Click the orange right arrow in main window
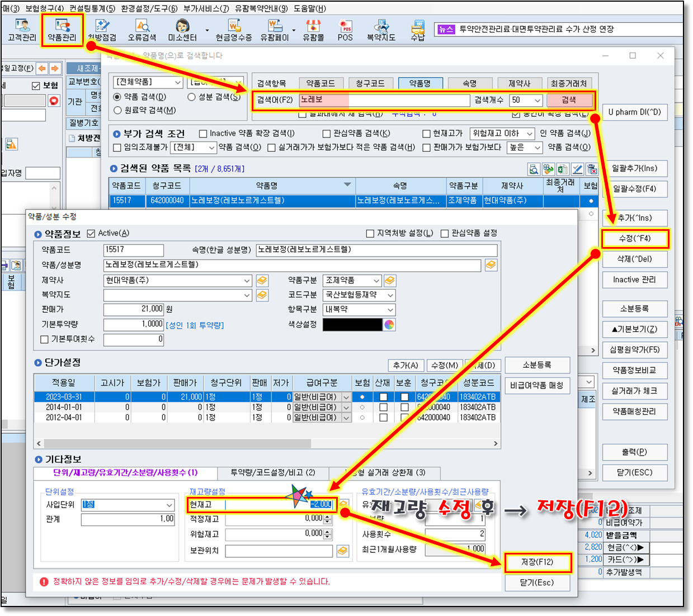This screenshot has height=616, width=693. pyautogui.click(x=55, y=68)
